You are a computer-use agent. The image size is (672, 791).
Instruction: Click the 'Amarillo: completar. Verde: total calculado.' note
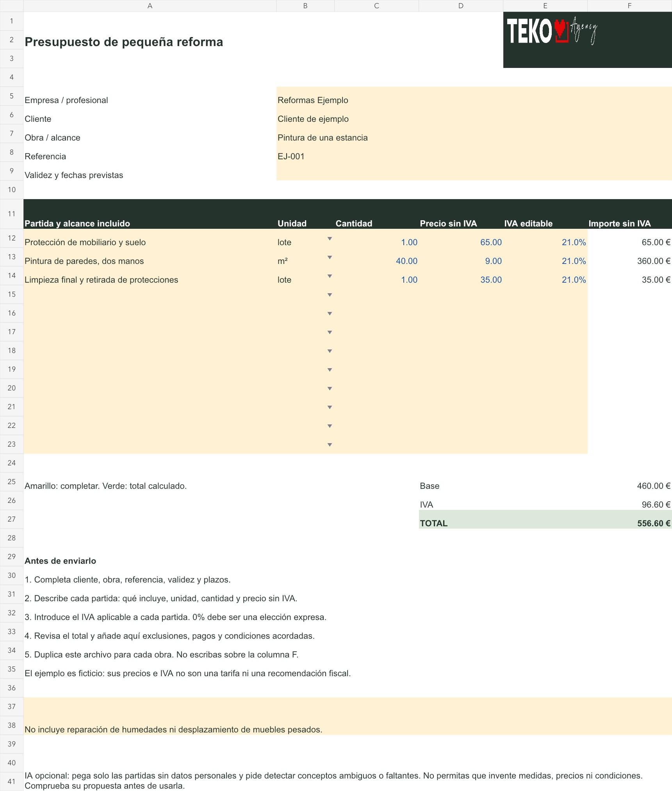105,486
